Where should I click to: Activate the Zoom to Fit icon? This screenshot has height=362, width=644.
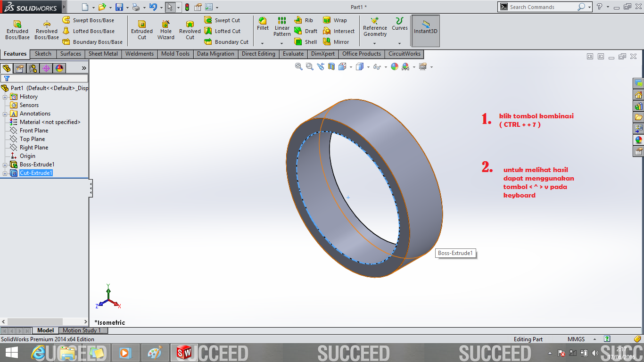(x=298, y=67)
